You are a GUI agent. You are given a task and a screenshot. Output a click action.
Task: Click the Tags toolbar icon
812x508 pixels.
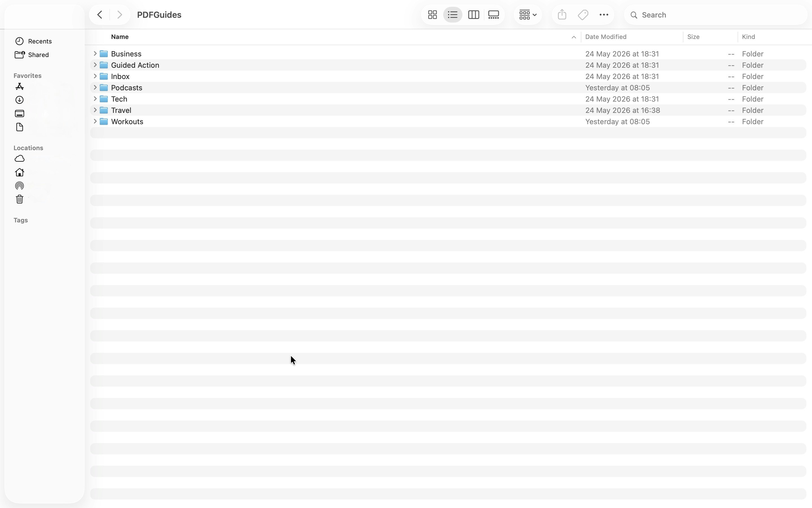[583, 15]
